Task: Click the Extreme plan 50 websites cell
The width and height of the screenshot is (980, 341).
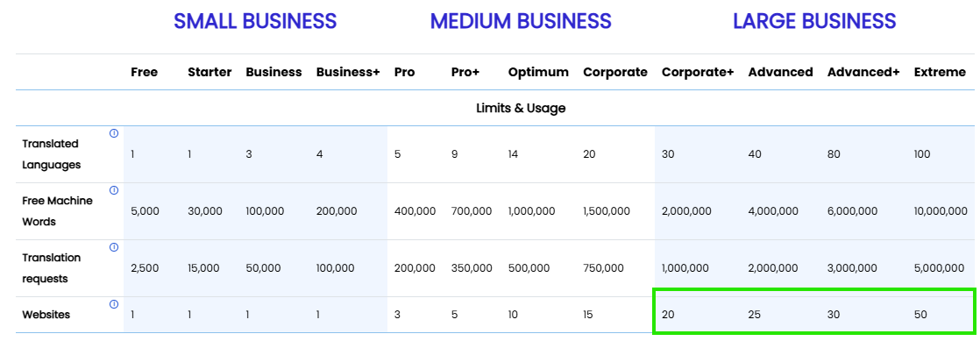Action: point(920,315)
